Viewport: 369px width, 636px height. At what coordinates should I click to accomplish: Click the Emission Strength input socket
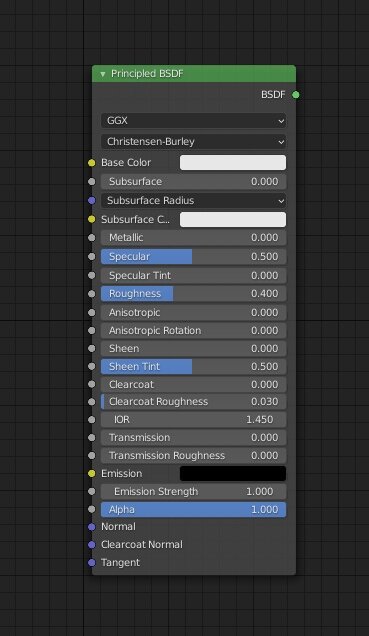click(x=92, y=491)
